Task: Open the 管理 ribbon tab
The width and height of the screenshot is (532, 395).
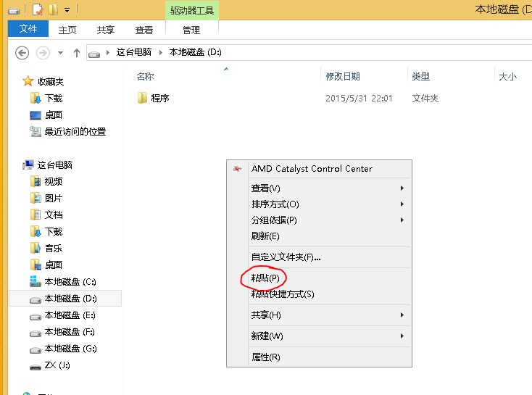Action: pyautogui.click(x=191, y=30)
